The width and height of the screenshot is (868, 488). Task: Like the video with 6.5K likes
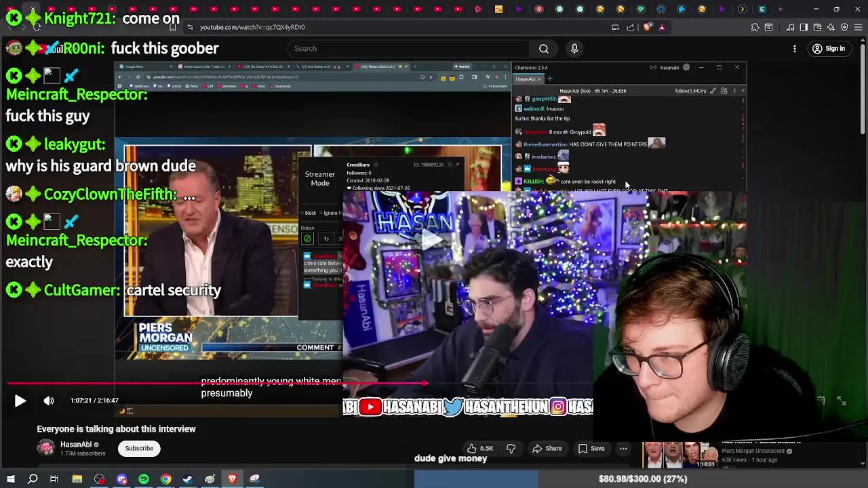tap(479, 448)
